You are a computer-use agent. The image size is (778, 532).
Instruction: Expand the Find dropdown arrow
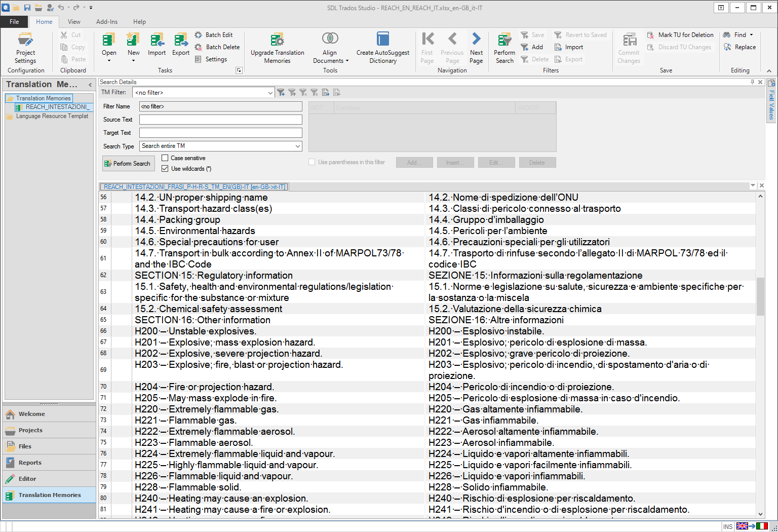click(751, 35)
